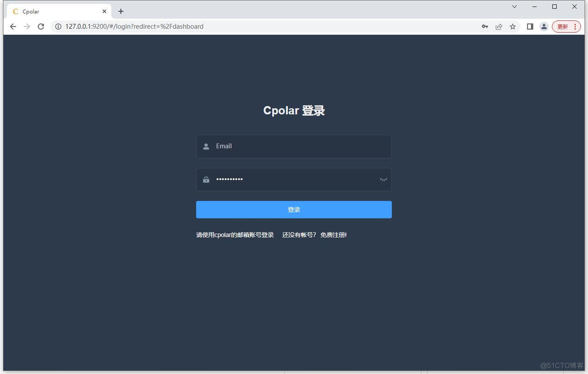This screenshot has height=374, width=588.
Task: Toggle password visibility eye icon
Action: point(383,180)
